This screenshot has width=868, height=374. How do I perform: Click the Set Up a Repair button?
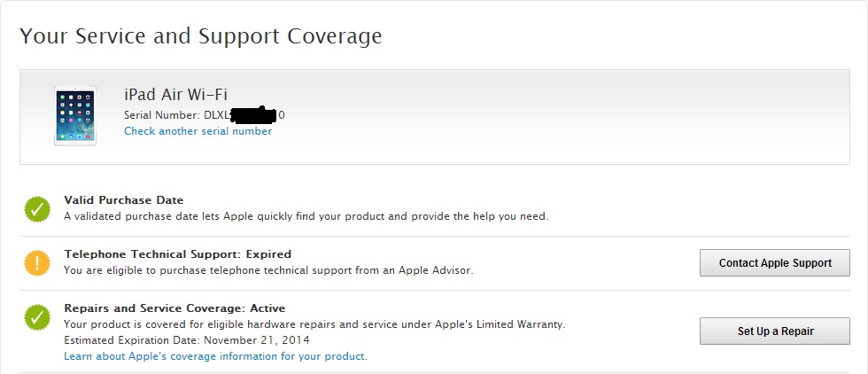point(774,331)
